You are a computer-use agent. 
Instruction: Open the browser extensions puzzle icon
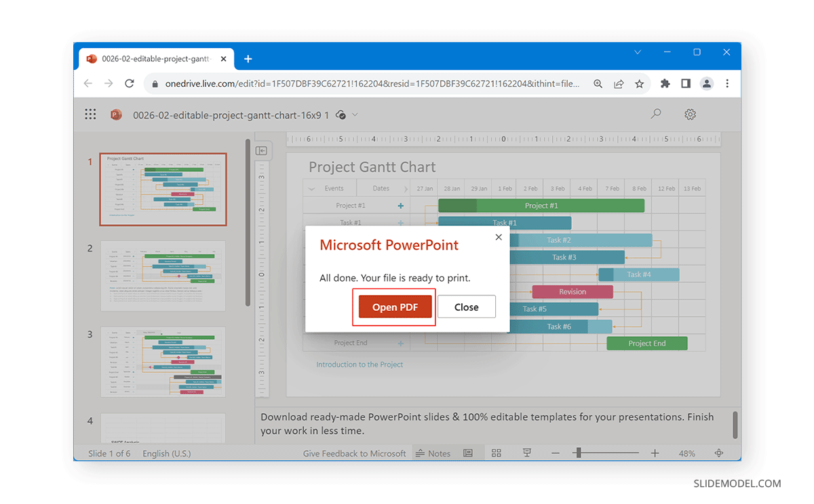pyautogui.click(x=665, y=83)
